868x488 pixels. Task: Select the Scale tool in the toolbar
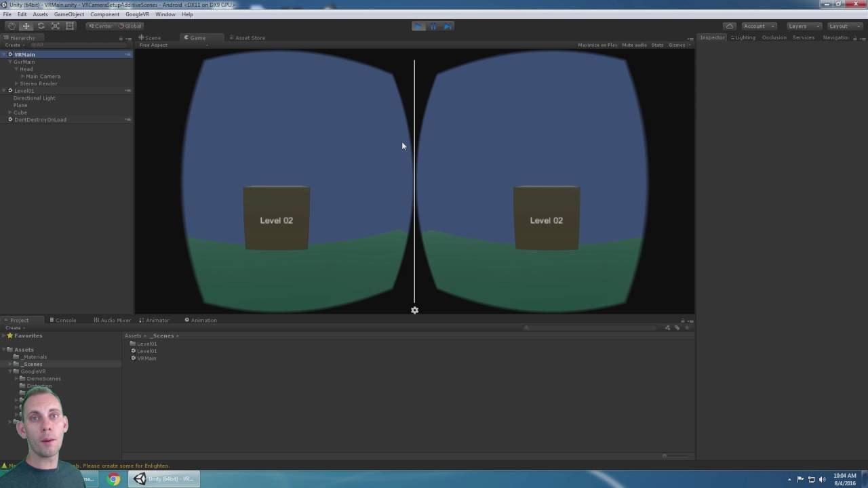56,26
